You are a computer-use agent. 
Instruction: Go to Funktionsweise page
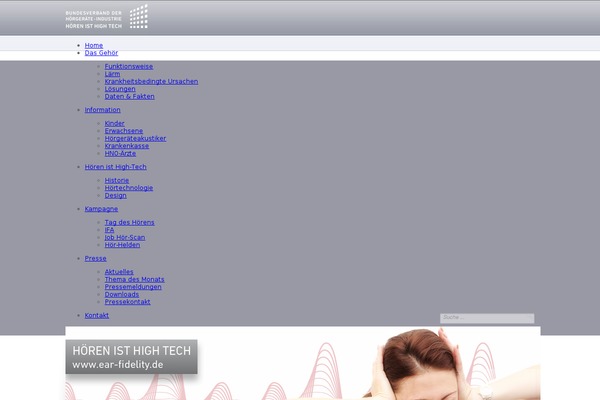(x=129, y=66)
